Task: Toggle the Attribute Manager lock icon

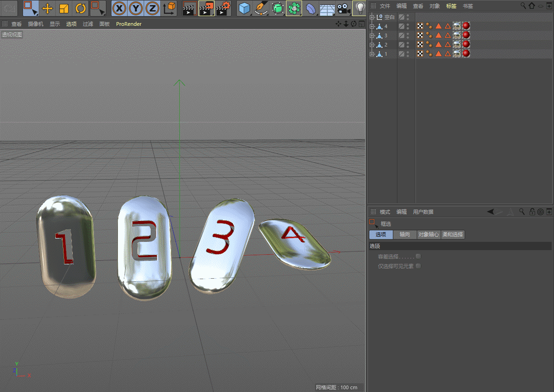Action: point(532,212)
